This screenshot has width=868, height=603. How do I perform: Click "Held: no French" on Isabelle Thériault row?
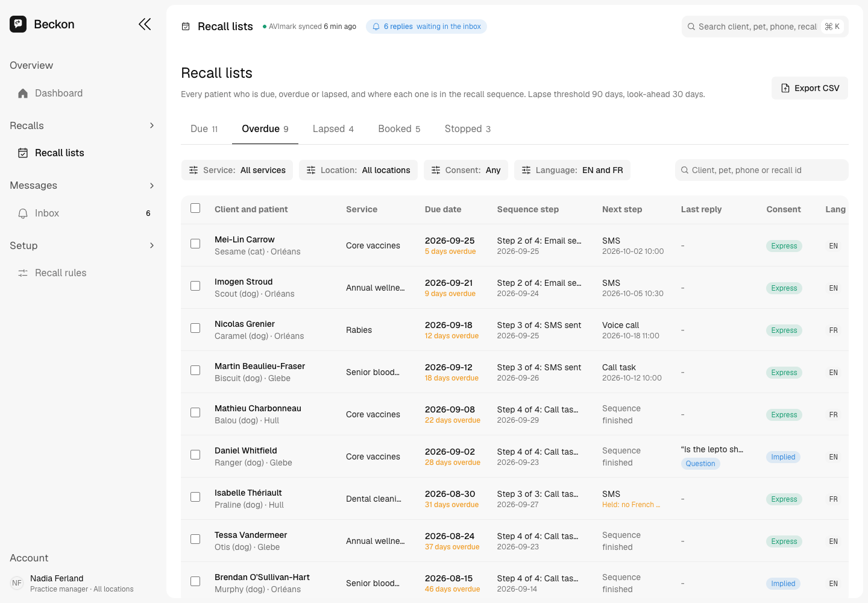point(631,505)
